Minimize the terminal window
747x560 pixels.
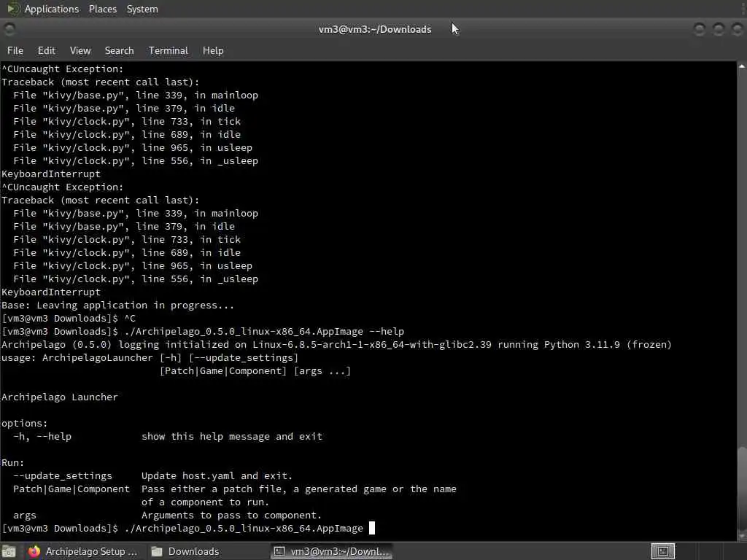700,29
